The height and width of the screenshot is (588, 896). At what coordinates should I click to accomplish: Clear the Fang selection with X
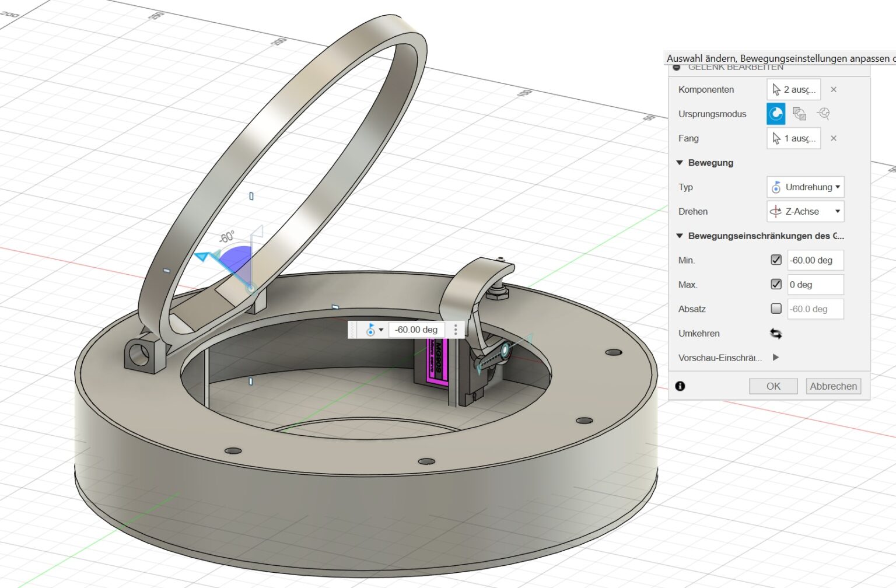834,138
